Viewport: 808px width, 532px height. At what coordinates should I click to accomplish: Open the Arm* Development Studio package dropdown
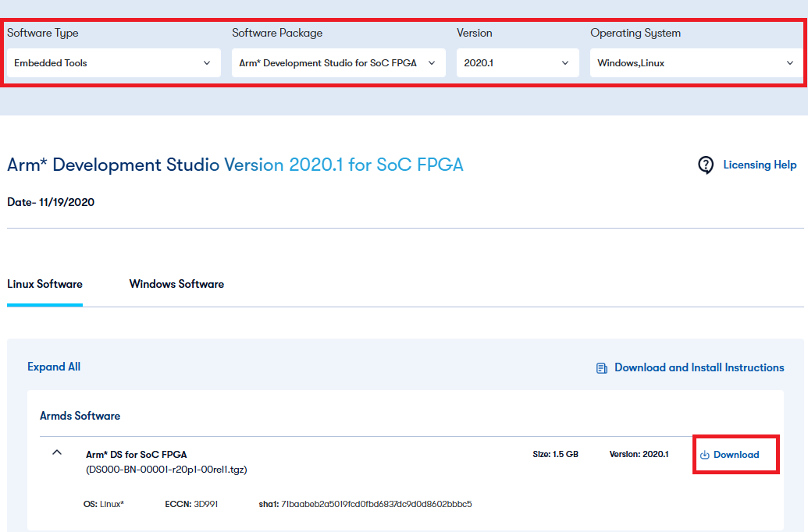click(338, 63)
